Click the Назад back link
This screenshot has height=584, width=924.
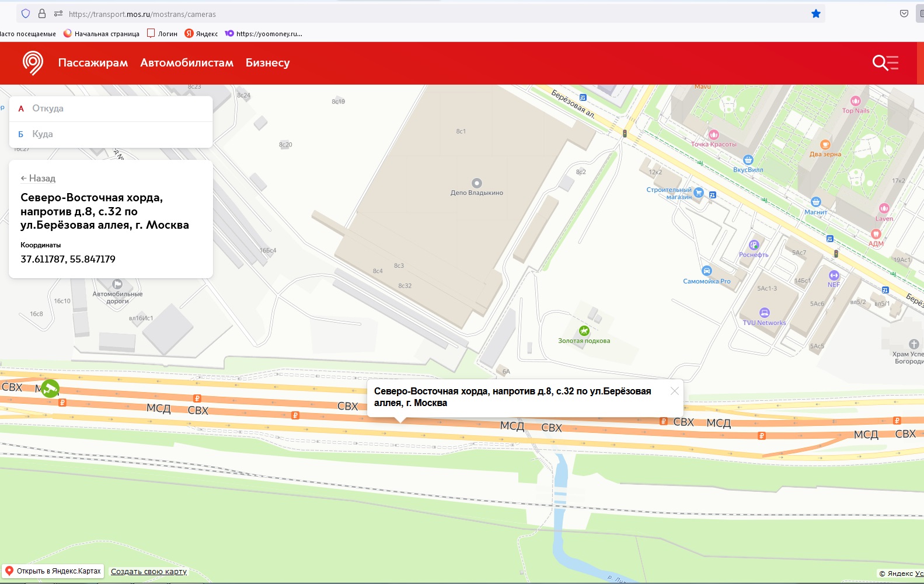pyautogui.click(x=38, y=179)
